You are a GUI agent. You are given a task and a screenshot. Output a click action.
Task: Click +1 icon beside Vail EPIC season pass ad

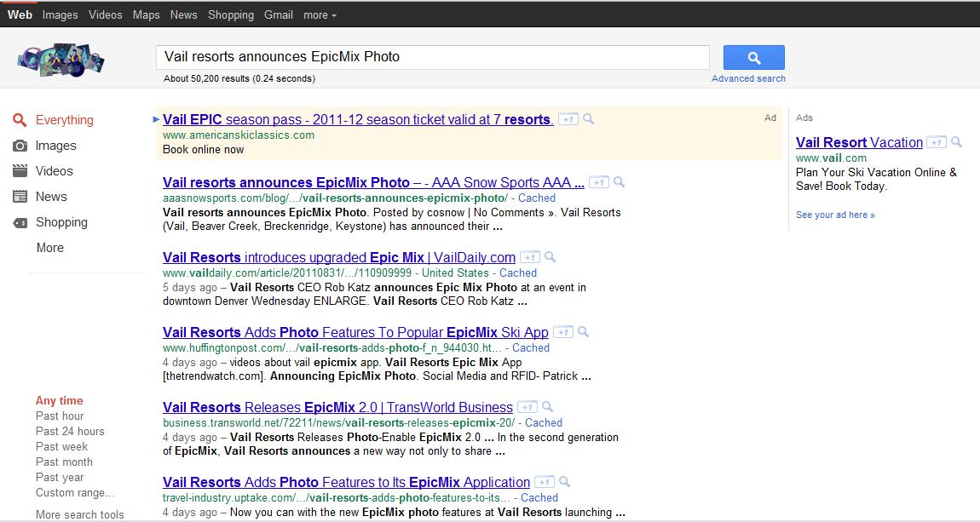568,119
